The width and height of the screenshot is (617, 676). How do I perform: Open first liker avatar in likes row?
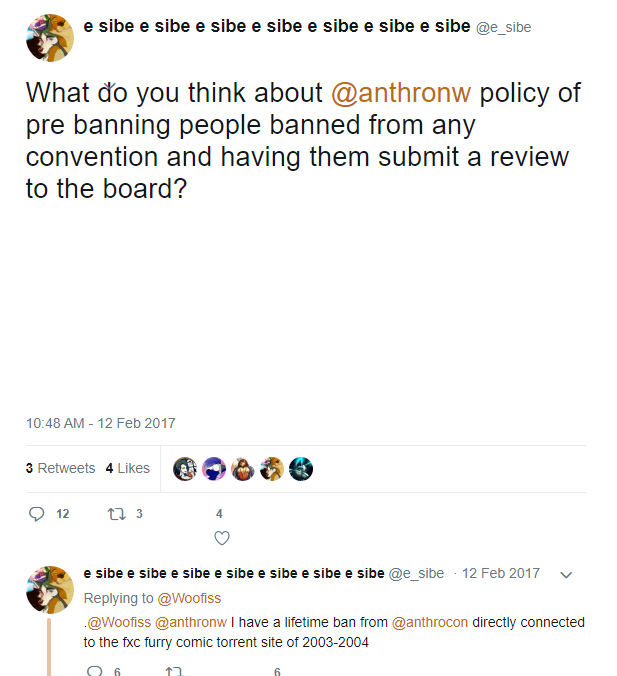pos(185,469)
